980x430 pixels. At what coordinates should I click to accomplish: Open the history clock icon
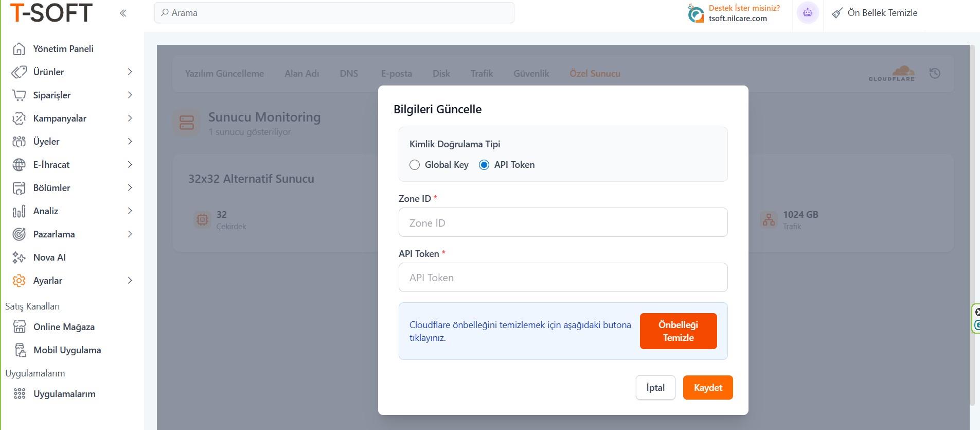[x=935, y=73]
